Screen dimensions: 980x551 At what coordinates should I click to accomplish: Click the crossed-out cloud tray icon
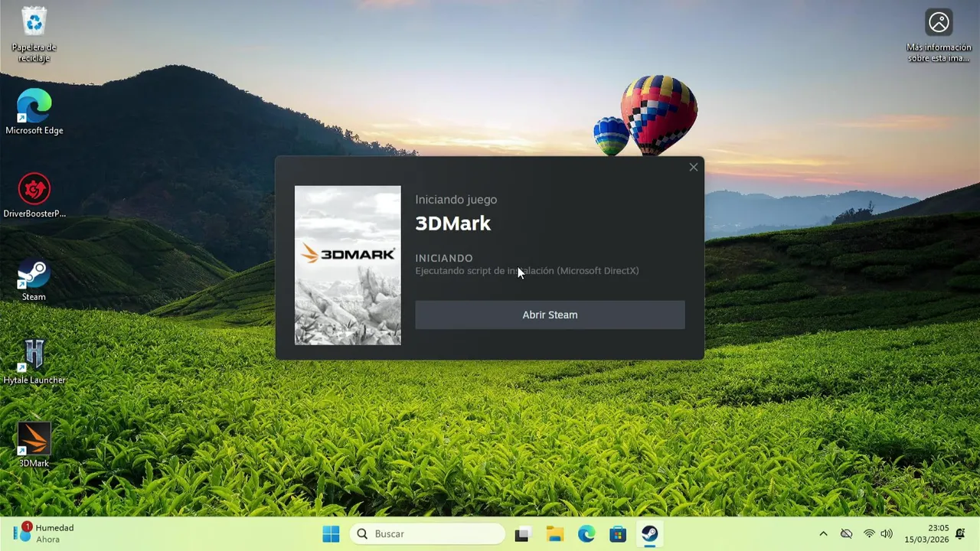pos(846,533)
